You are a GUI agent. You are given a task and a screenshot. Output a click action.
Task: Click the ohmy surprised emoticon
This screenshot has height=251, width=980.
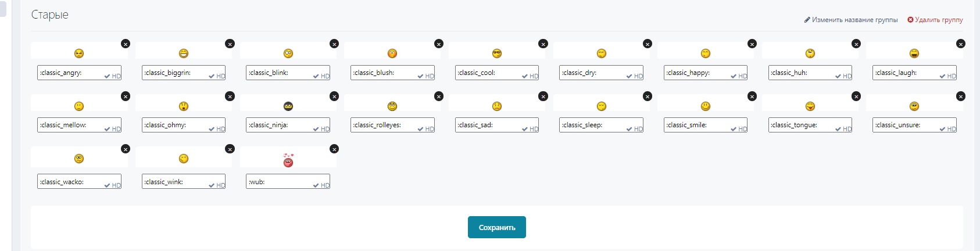coord(184,106)
